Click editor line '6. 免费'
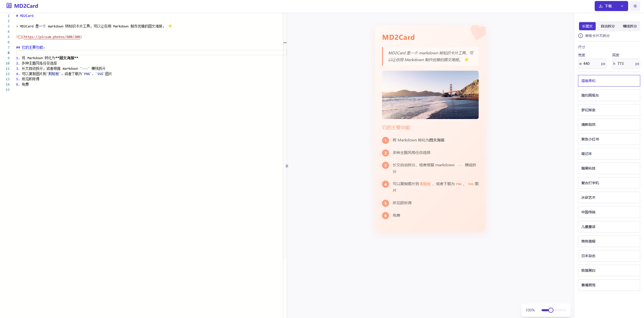The image size is (644, 318). click(x=22, y=84)
